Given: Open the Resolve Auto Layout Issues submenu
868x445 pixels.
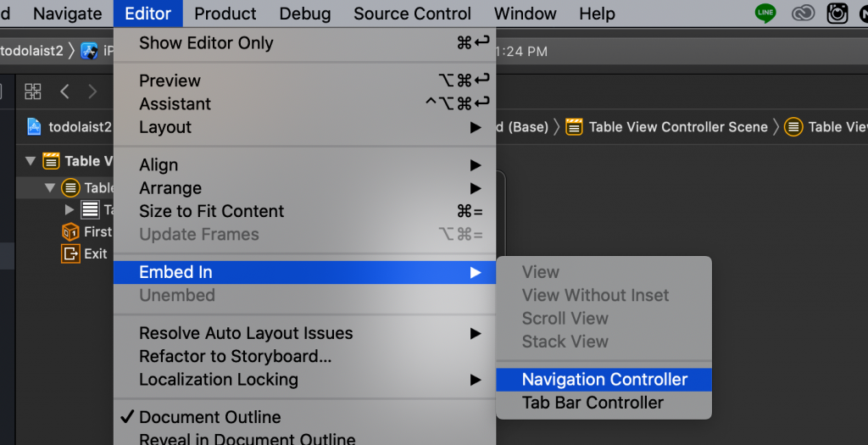Looking at the screenshot, I should click(x=246, y=333).
